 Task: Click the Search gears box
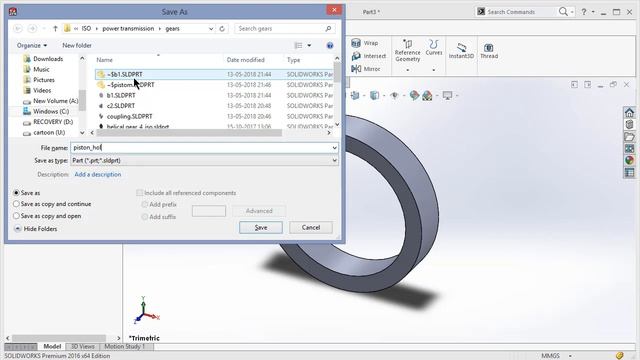[285, 29]
